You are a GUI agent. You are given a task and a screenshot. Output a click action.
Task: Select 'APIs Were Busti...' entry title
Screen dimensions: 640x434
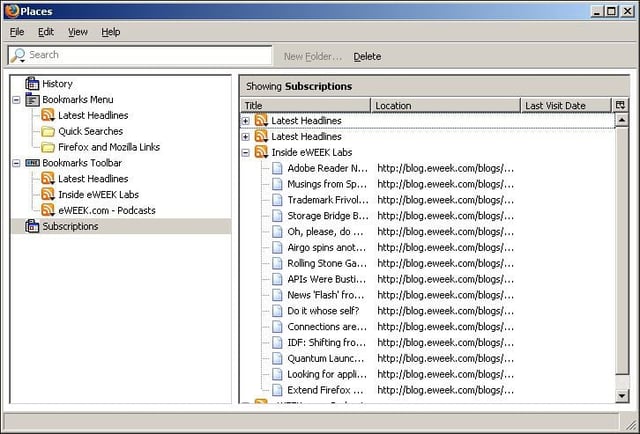(x=327, y=279)
